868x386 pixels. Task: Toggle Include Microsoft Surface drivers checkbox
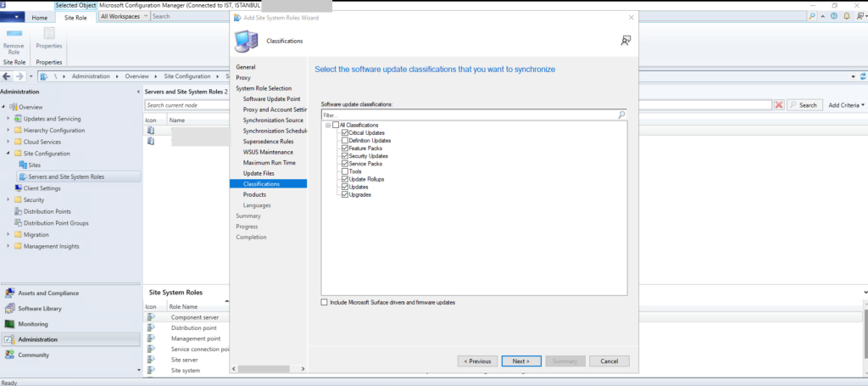[324, 303]
